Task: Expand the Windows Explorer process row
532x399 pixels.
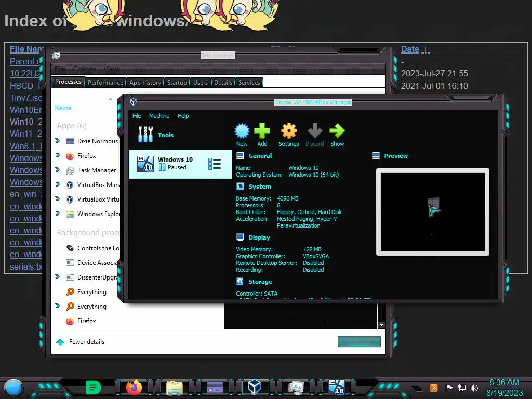Action: coord(57,214)
